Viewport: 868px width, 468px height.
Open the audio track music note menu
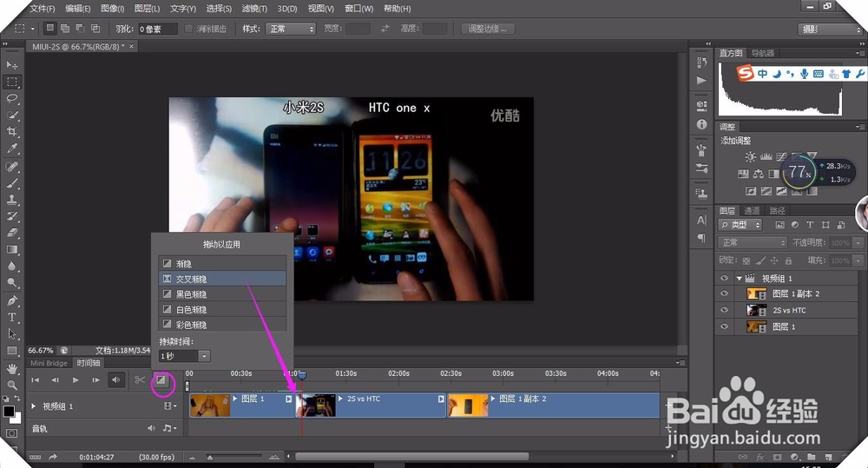[169, 428]
